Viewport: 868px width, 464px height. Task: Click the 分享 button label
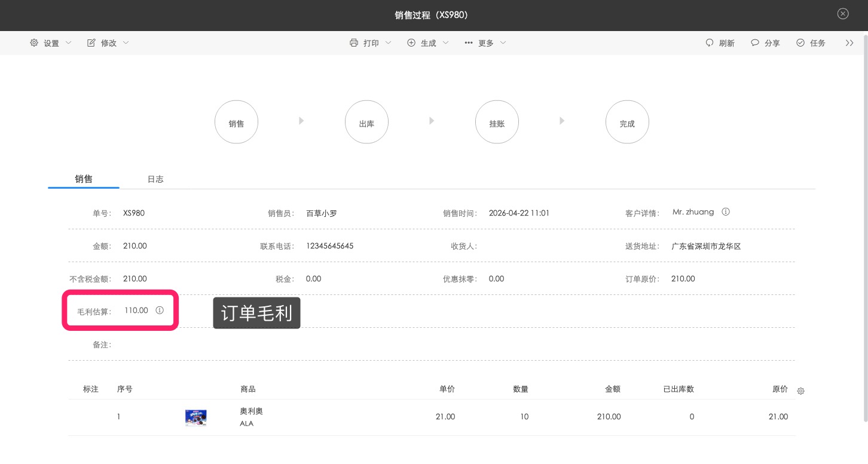pos(772,43)
